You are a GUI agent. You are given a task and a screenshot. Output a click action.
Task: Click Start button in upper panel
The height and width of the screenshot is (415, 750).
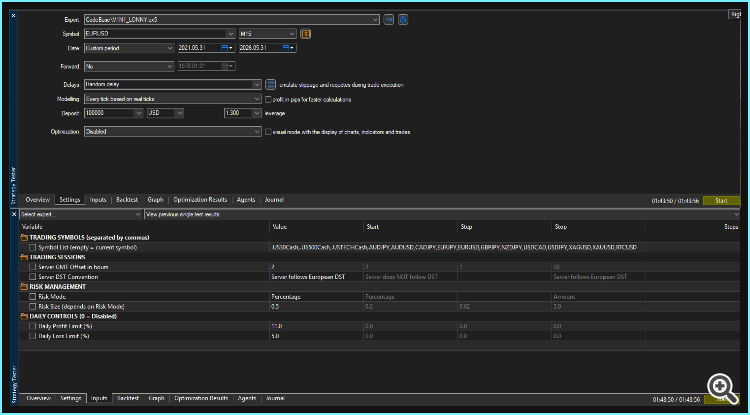tap(721, 201)
